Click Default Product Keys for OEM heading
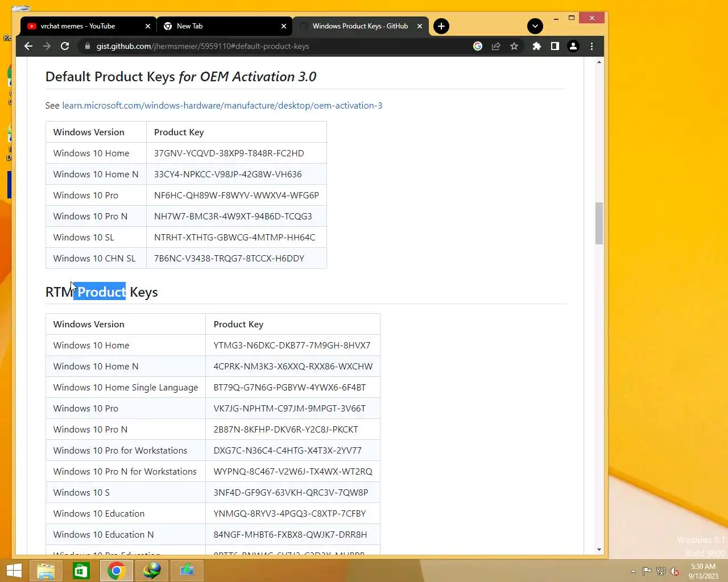 click(x=181, y=77)
